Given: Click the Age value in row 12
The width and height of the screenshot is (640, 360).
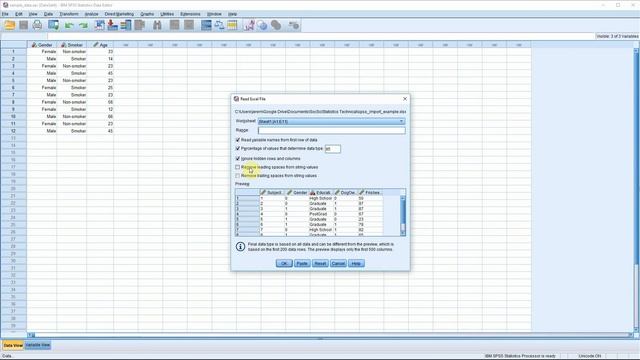Looking at the screenshot, I should pos(100,131).
